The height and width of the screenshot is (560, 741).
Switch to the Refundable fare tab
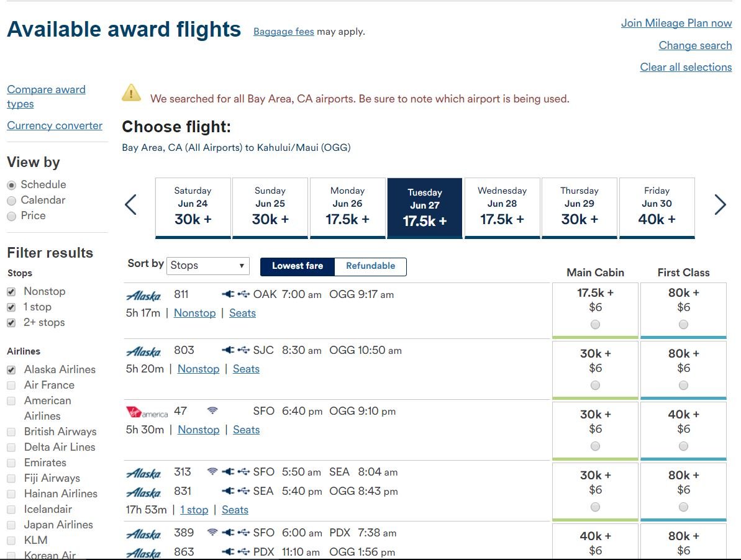[x=370, y=266]
